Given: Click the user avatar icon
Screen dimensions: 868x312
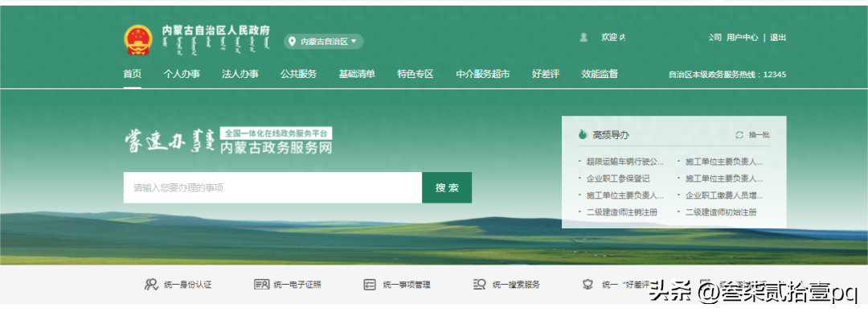Looking at the screenshot, I should (x=583, y=38).
